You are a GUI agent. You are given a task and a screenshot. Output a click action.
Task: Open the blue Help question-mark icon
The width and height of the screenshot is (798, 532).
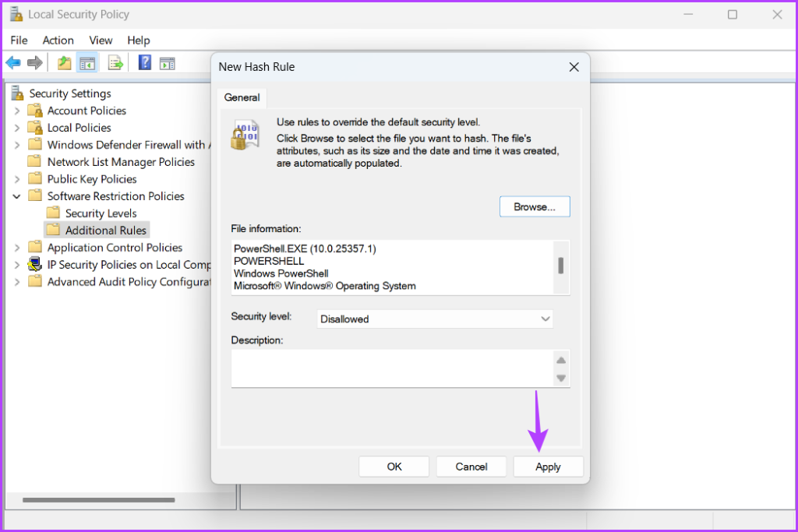(144, 62)
